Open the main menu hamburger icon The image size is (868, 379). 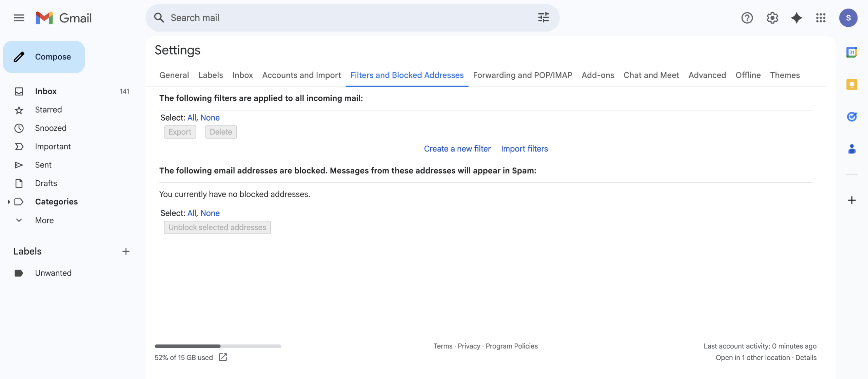(19, 18)
